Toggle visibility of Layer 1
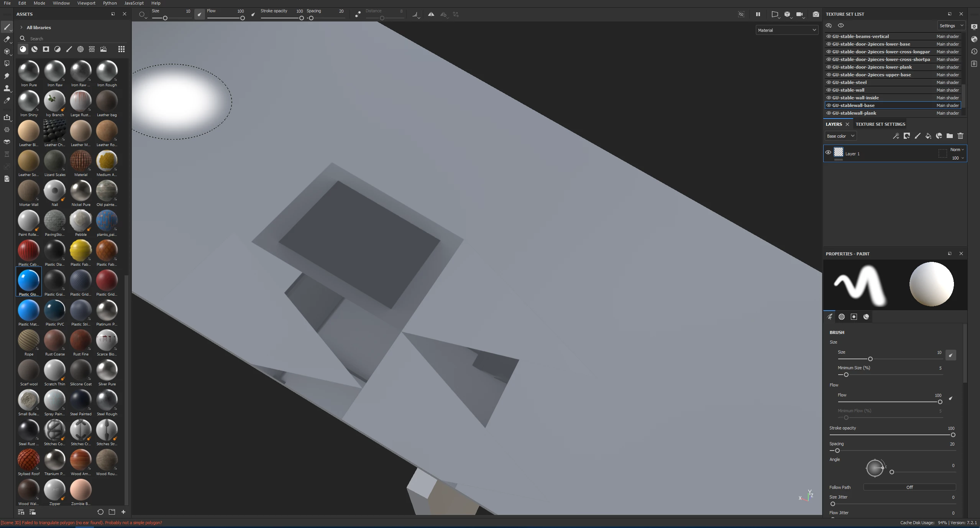 828,153
